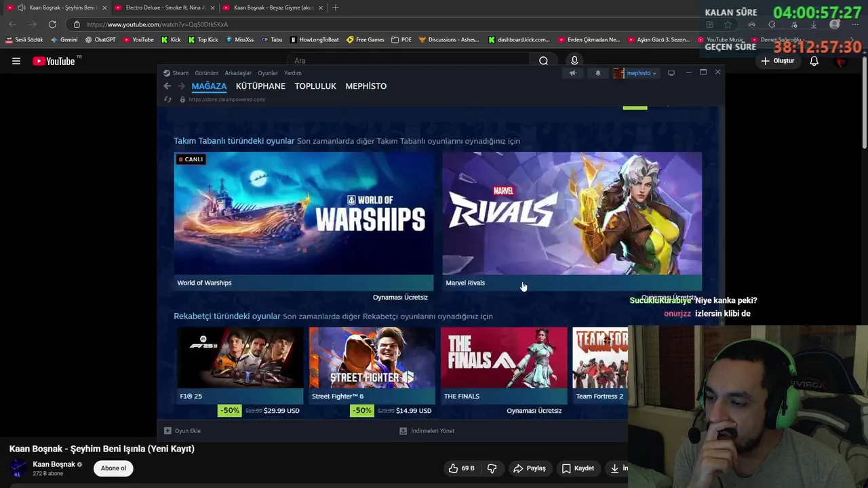Open the POE bookmarks folder

401,40
